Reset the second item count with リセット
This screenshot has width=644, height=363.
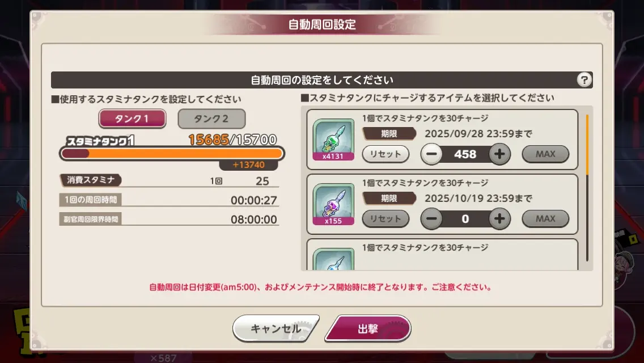pos(385,219)
